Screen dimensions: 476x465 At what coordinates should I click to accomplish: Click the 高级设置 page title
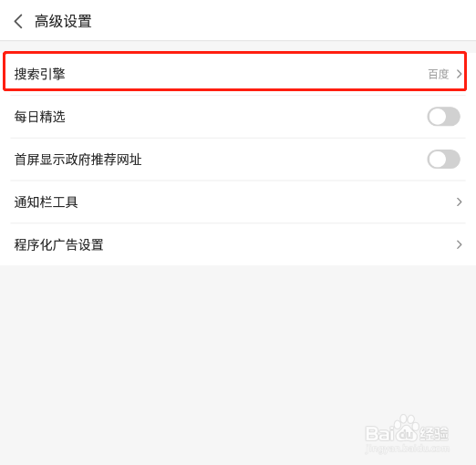pos(63,21)
